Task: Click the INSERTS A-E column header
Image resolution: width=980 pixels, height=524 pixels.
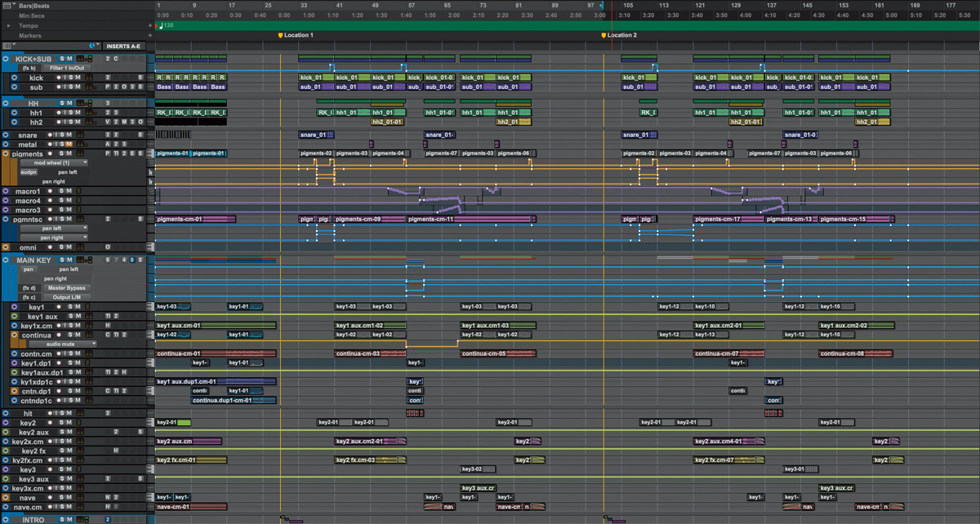Action: click(123, 46)
